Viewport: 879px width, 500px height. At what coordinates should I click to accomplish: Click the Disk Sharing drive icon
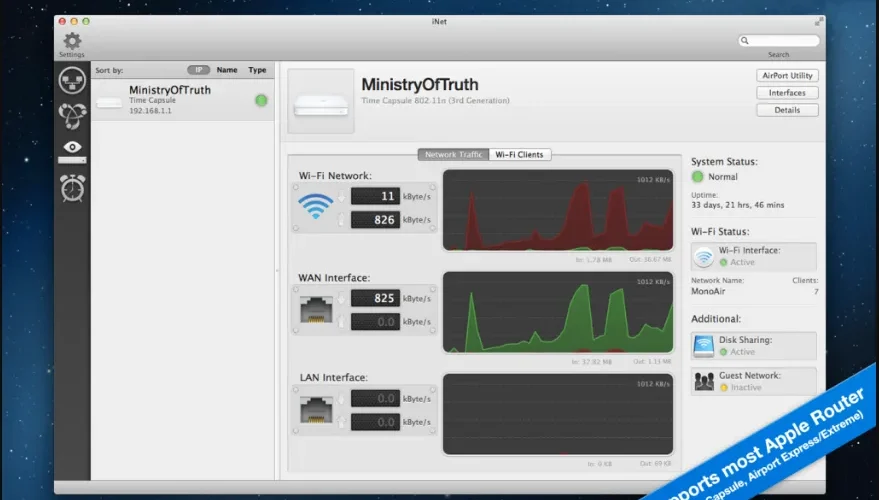tap(704, 346)
